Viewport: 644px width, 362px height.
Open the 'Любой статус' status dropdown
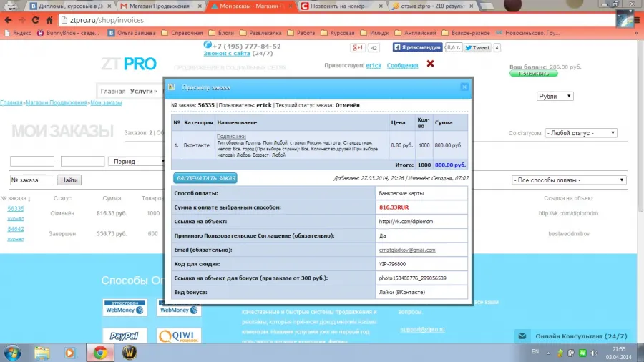[x=581, y=133]
